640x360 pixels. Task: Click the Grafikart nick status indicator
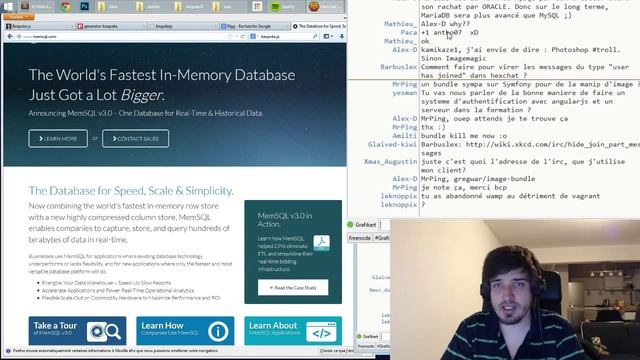[350, 224]
